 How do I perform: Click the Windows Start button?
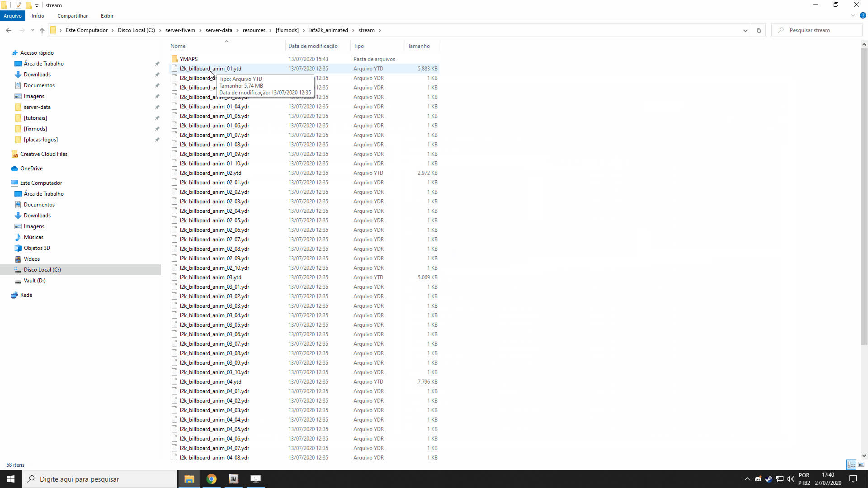tap(11, 479)
